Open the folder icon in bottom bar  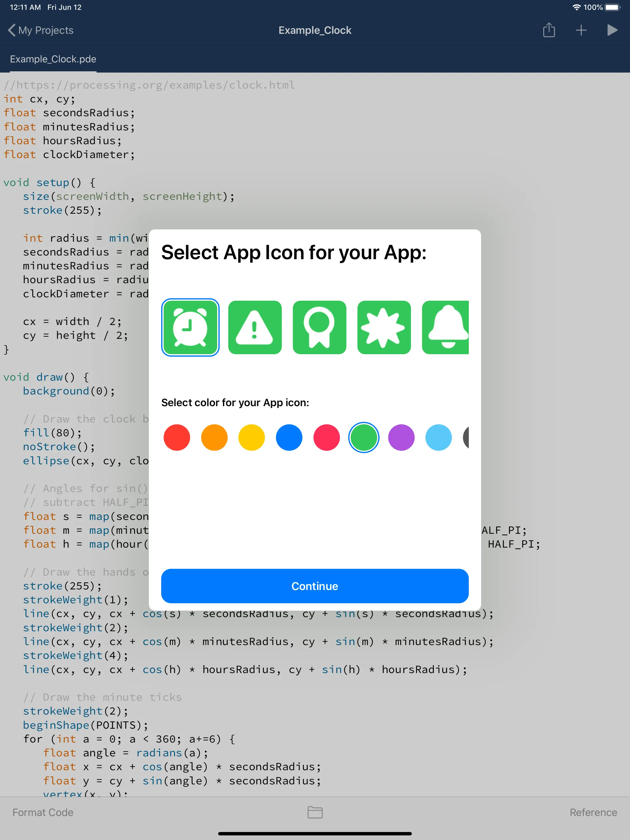[315, 812]
